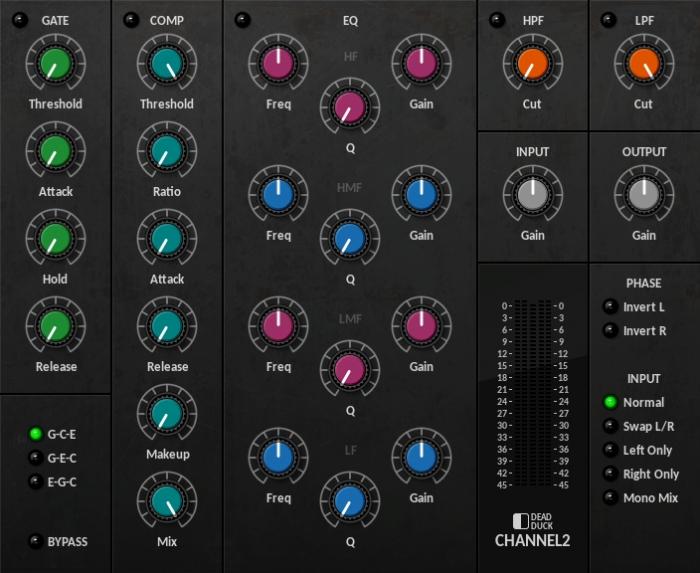Click the Compressor Ratio knob
Image resolution: width=700 pixels, height=573 pixels.
pyautogui.click(x=167, y=151)
